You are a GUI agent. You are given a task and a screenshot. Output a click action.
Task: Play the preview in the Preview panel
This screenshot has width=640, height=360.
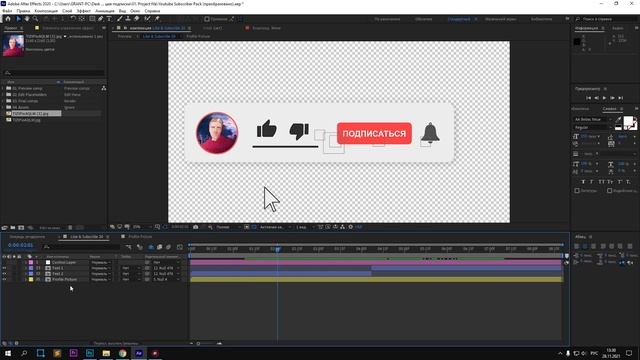point(604,98)
